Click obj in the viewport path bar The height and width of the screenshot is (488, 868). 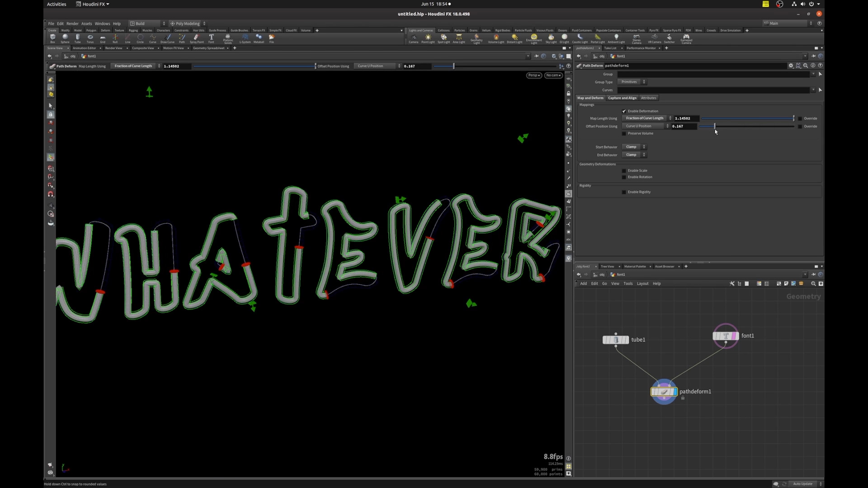[x=73, y=56]
